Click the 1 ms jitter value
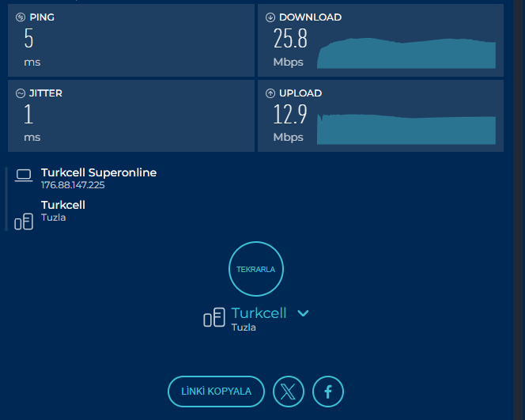Screen dimensions: 525x420 click(28, 114)
